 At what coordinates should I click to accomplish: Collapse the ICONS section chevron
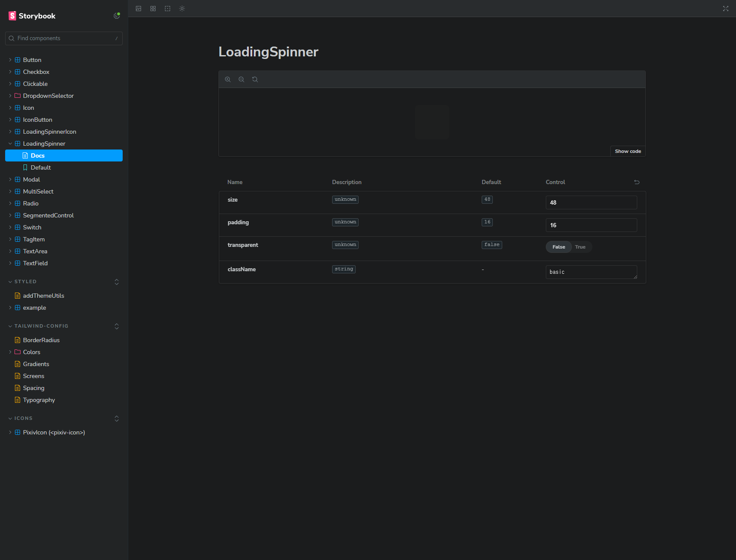[x=10, y=419]
